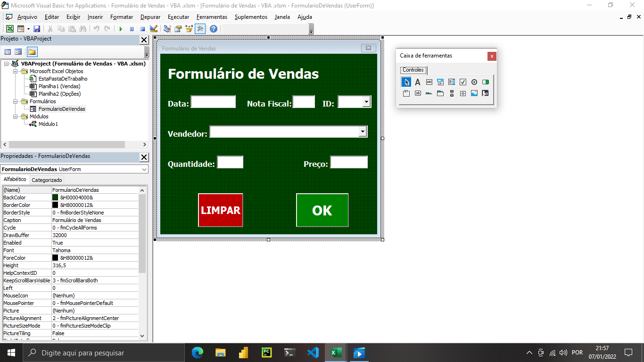Click the red LIMPAR button

click(x=220, y=211)
